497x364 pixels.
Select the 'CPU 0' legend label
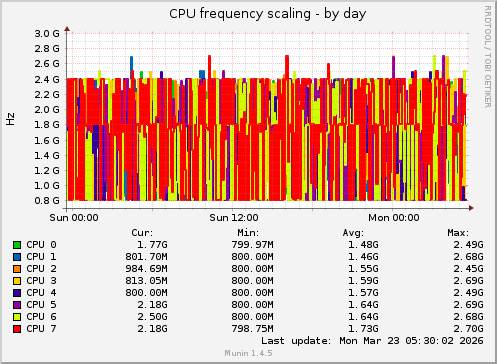tap(41, 245)
